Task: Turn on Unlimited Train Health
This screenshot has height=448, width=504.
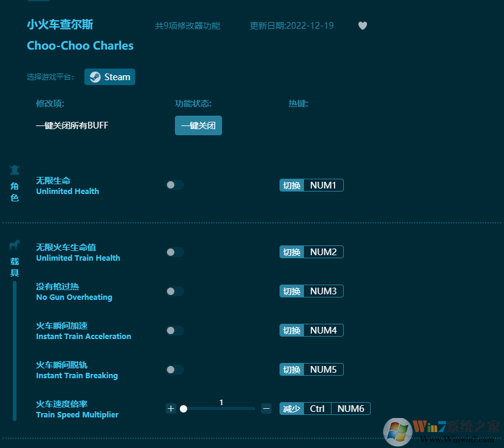Action: [174, 252]
